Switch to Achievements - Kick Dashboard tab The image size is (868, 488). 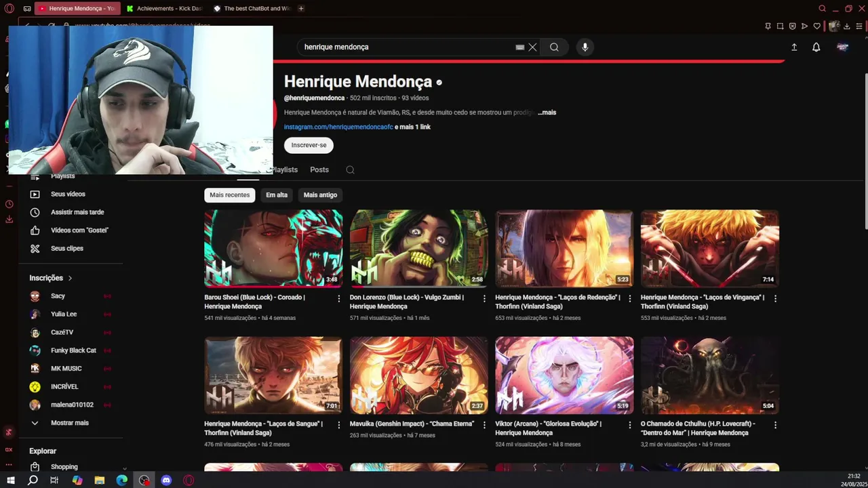click(163, 8)
